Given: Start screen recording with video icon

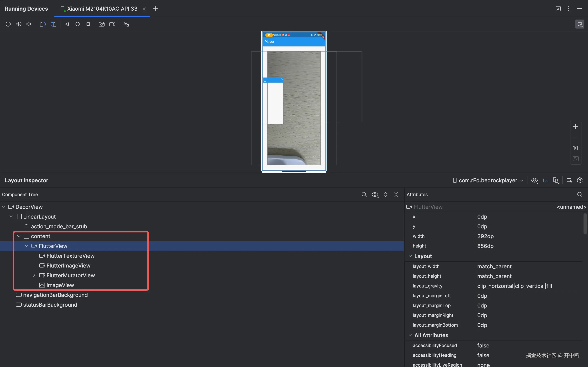Looking at the screenshot, I should (112, 24).
